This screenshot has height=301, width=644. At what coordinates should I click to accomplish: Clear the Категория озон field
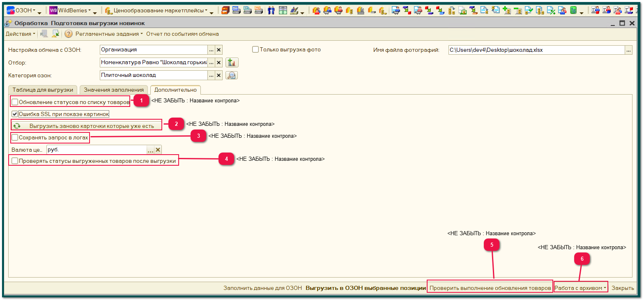point(219,75)
